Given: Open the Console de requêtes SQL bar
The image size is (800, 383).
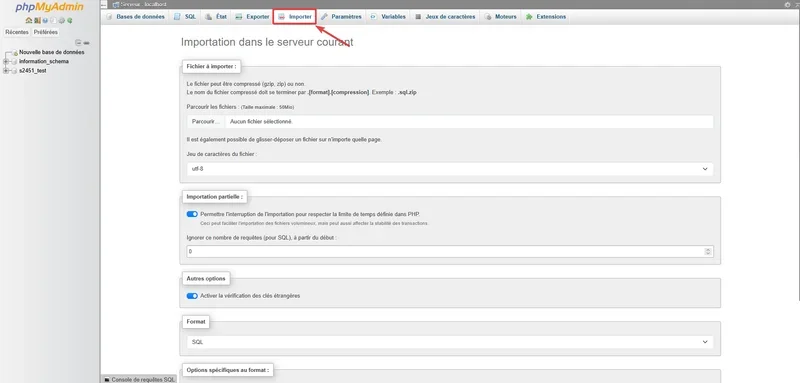Looking at the screenshot, I should (139, 379).
